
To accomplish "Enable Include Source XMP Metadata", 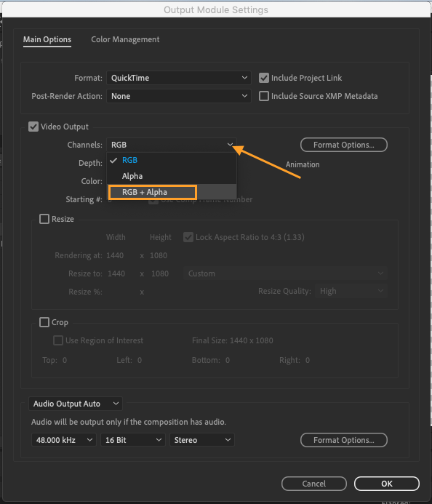I will pos(264,96).
